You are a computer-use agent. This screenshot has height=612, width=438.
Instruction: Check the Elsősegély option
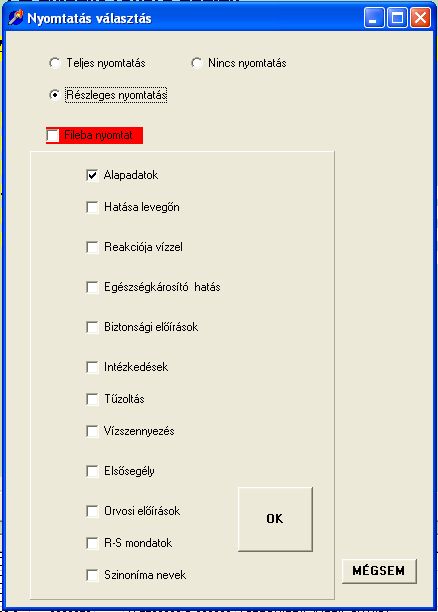pyautogui.click(x=92, y=471)
